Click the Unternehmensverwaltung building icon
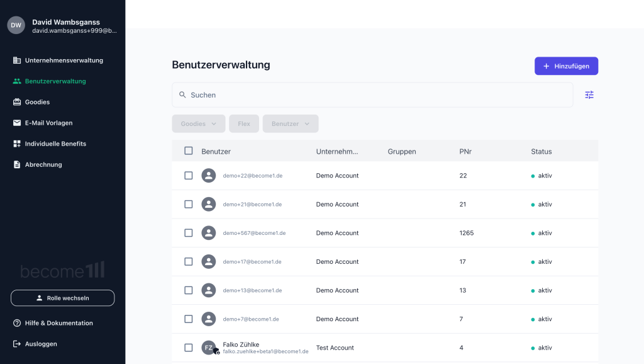The height and width of the screenshot is (364, 644). tap(17, 60)
